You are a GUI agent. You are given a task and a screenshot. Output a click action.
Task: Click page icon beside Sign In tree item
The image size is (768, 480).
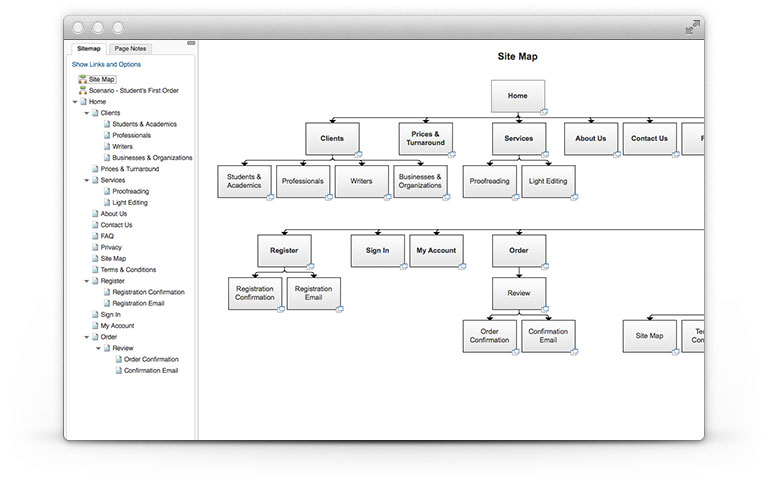(x=96, y=314)
